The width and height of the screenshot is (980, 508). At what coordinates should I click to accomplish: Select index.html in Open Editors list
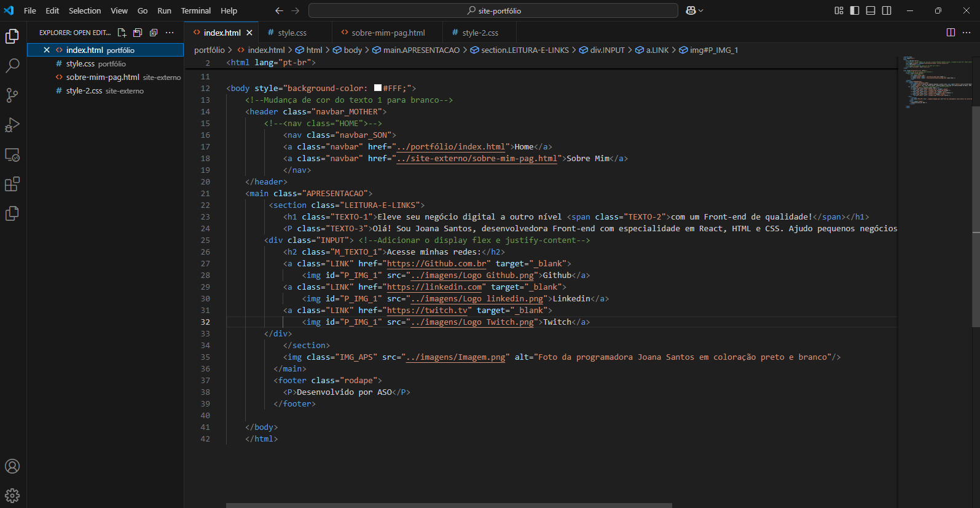pos(105,50)
